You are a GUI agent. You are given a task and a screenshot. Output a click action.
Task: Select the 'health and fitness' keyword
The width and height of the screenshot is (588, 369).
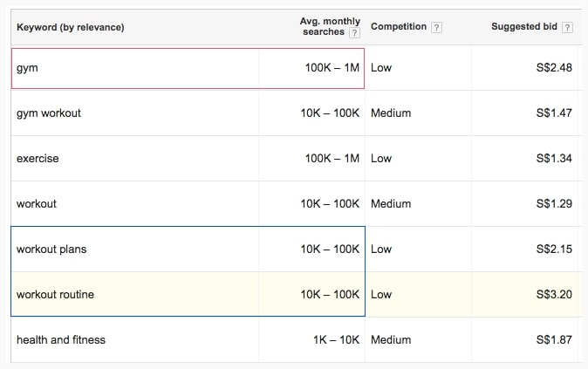pyautogui.click(x=61, y=339)
